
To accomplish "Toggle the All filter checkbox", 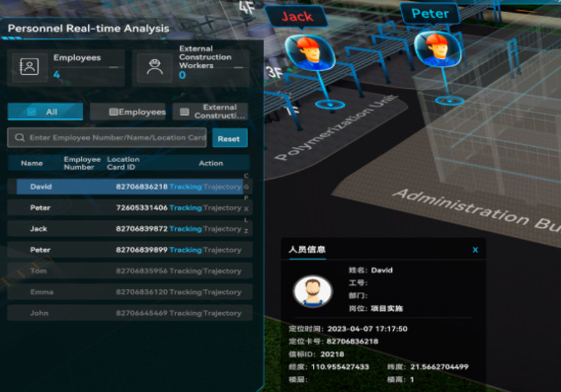I will [x=32, y=112].
